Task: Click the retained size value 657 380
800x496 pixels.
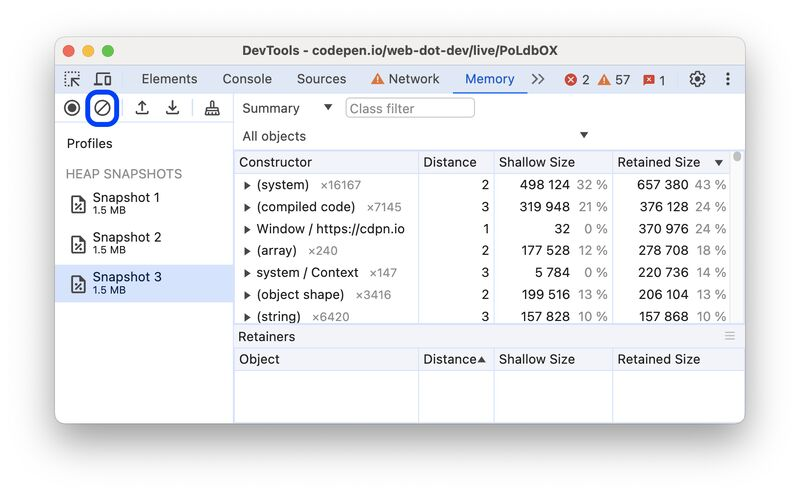Action: (x=662, y=185)
